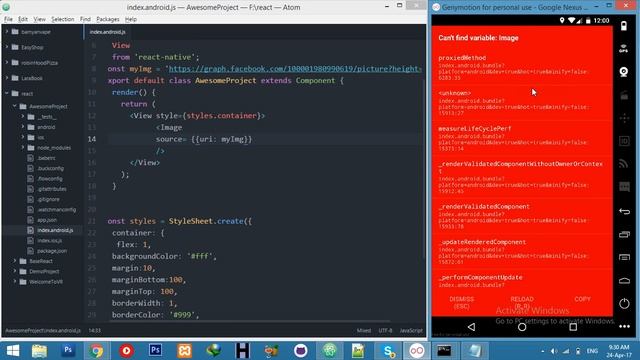Viewport: 640px width, 360px height.
Task: Click the _updateRenderedComponent stack frame
Action: coord(522,251)
